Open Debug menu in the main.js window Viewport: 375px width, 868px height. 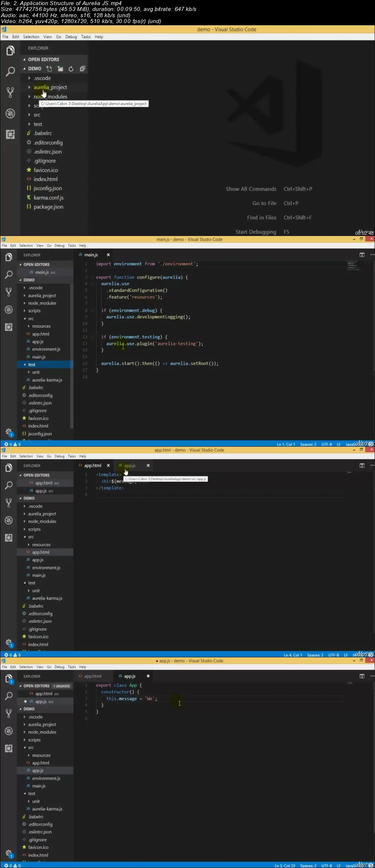pos(59,245)
